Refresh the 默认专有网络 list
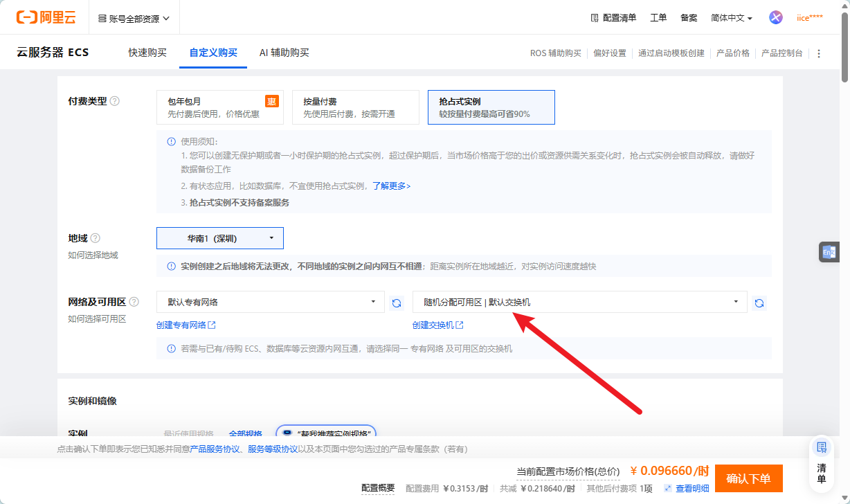850x504 pixels. (397, 303)
